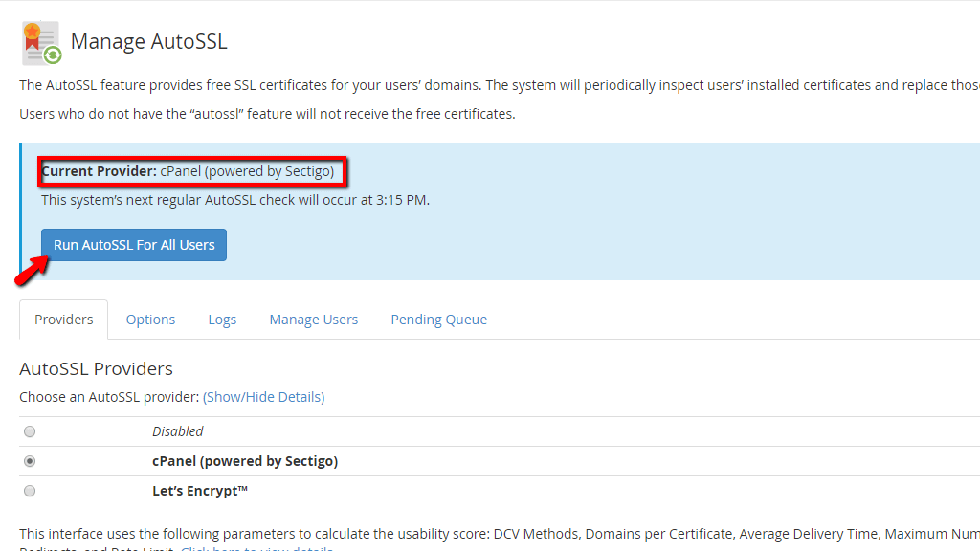Select the Disabled provider radio button
This screenshot has height=551, width=980.
[x=30, y=431]
